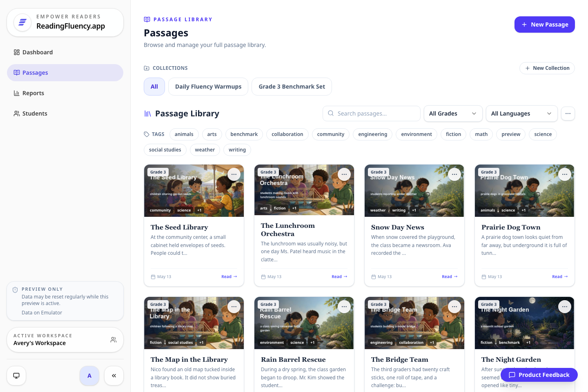This screenshot has height=392, width=588.
Task: Filter by the writing tag
Action: point(237,150)
